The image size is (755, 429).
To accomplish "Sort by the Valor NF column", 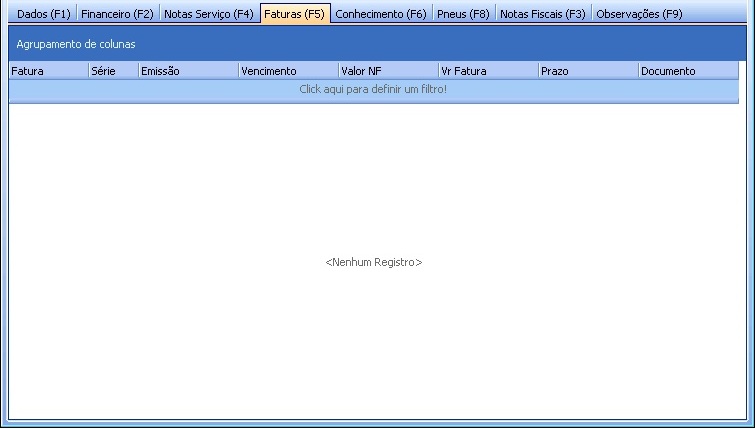I will coord(388,71).
